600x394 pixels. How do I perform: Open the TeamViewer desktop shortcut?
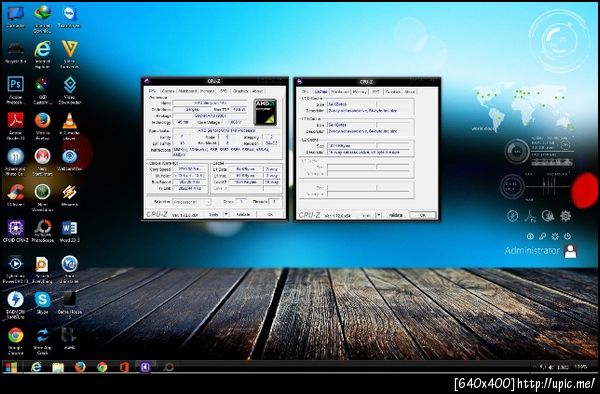pyautogui.click(x=69, y=17)
